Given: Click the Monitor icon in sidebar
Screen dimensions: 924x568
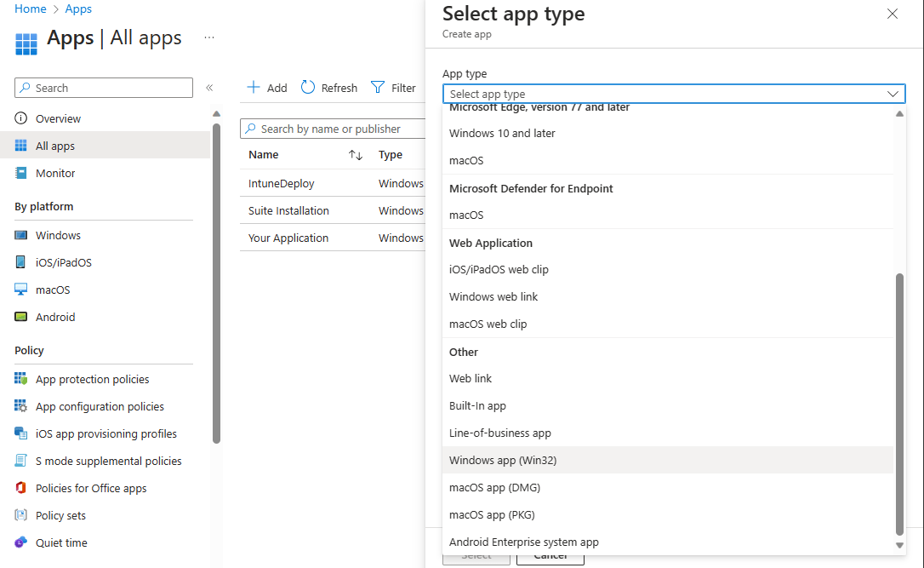Looking at the screenshot, I should 20,173.
